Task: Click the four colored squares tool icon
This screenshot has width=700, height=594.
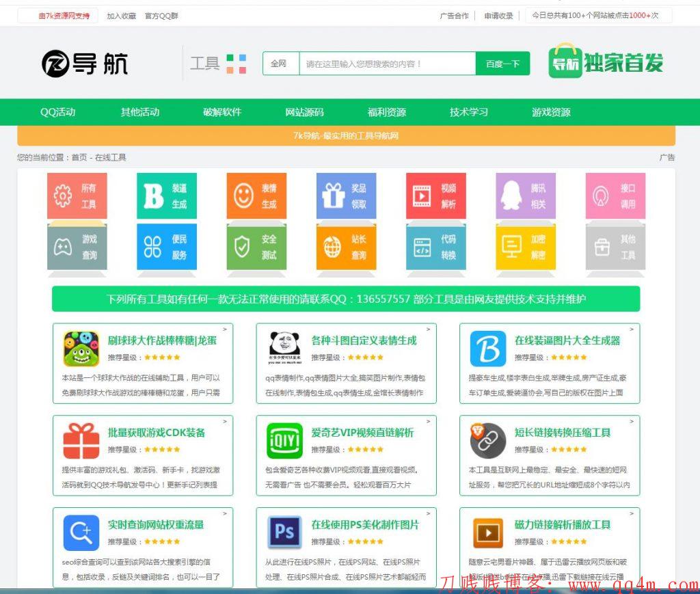Action: pos(237,64)
